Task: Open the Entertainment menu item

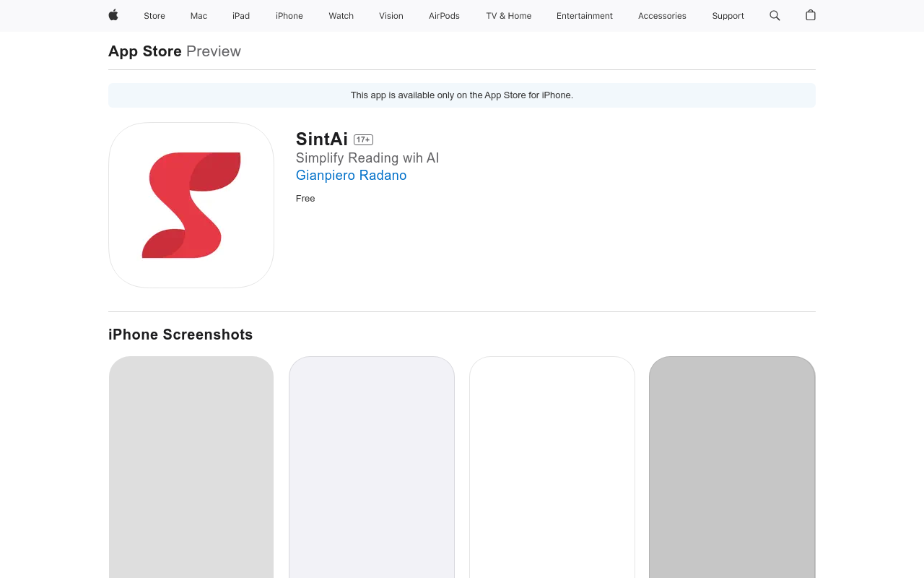Action: pyautogui.click(x=585, y=16)
